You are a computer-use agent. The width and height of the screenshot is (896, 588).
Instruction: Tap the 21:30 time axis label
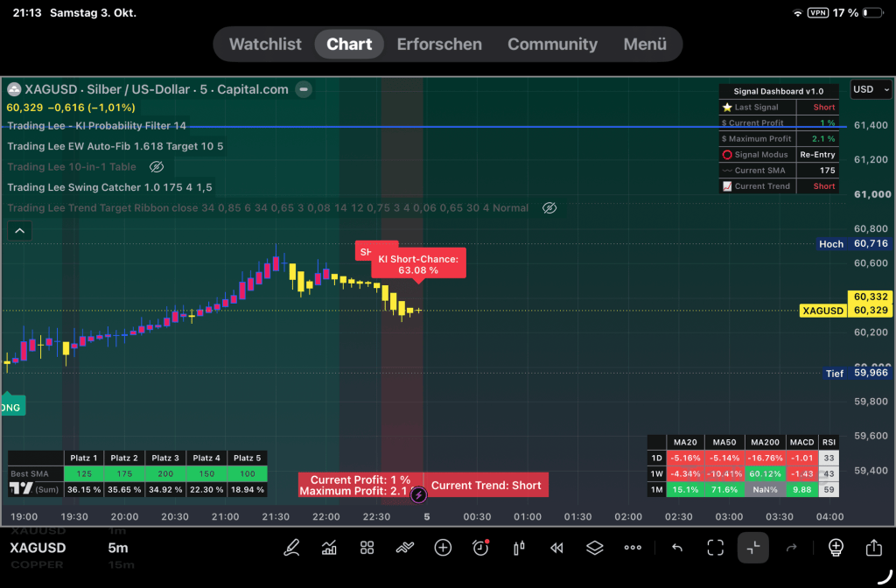[x=276, y=516]
